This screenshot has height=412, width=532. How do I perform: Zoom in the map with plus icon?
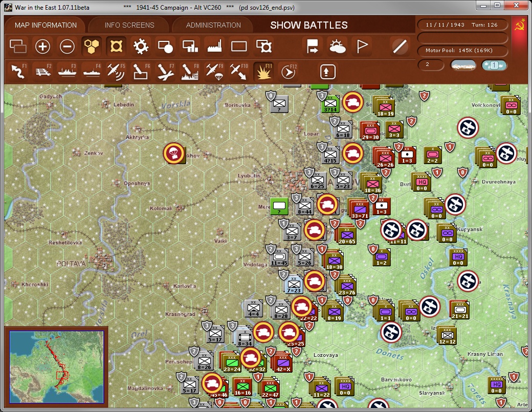(x=43, y=47)
